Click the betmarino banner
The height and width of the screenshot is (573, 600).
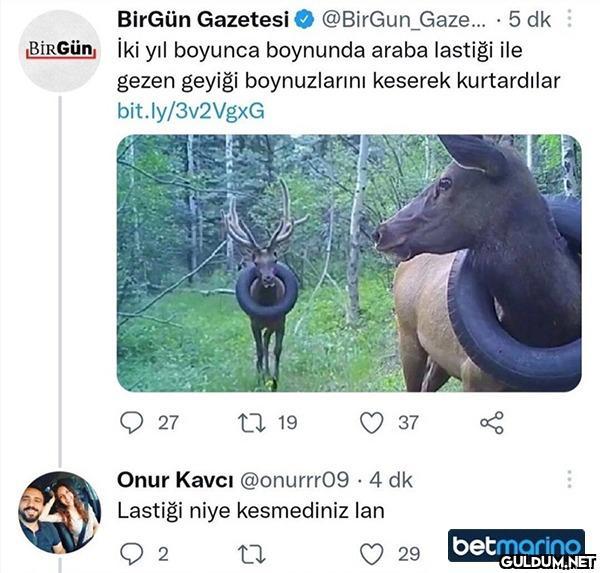pos(516,545)
